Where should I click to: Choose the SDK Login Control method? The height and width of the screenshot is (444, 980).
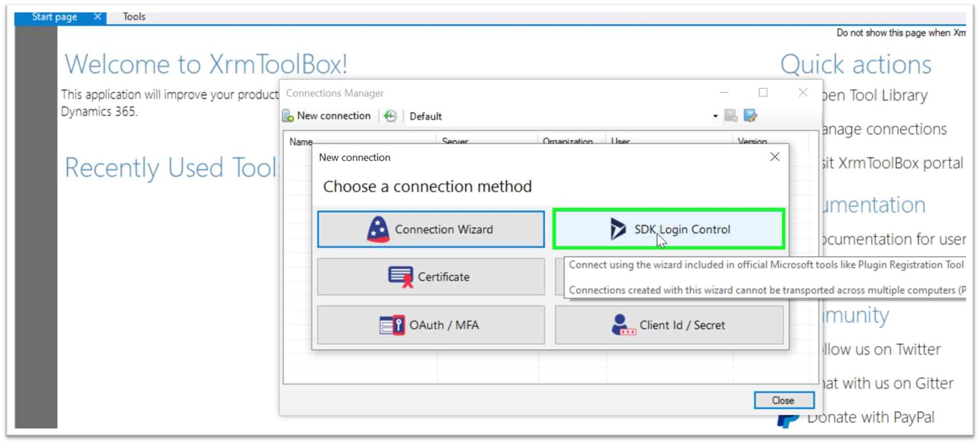(x=669, y=229)
